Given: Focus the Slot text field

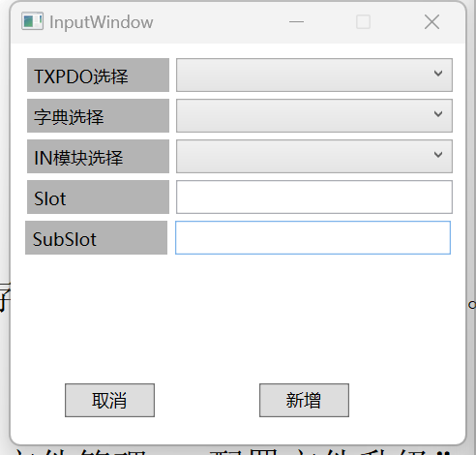Looking at the screenshot, I should pos(314,197).
